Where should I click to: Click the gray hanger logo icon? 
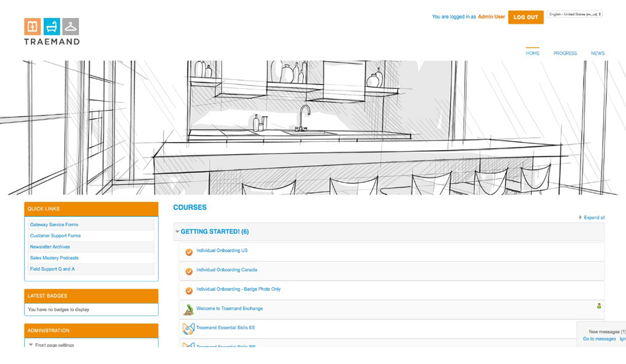[x=71, y=27]
